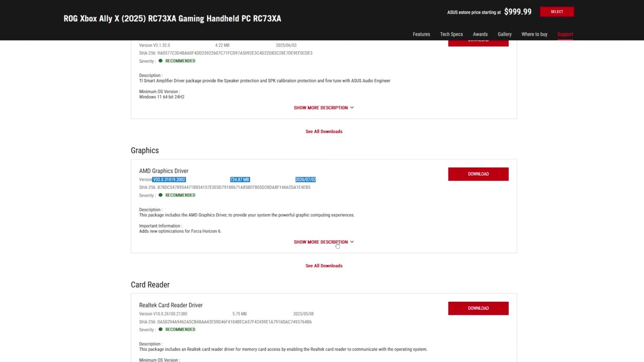Screen dimensions: 644x362
Task: Download the Realtek Card Reader Driver
Action: (478, 308)
